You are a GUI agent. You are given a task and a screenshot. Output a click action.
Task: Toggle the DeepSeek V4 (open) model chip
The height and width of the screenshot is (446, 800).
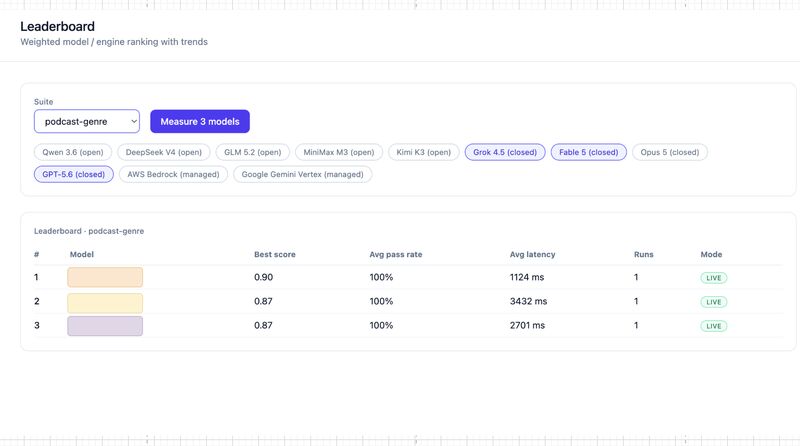coord(164,152)
